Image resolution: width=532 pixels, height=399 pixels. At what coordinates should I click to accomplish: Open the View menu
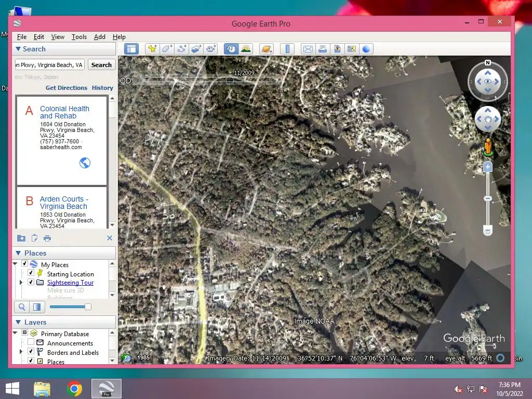pos(58,37)
